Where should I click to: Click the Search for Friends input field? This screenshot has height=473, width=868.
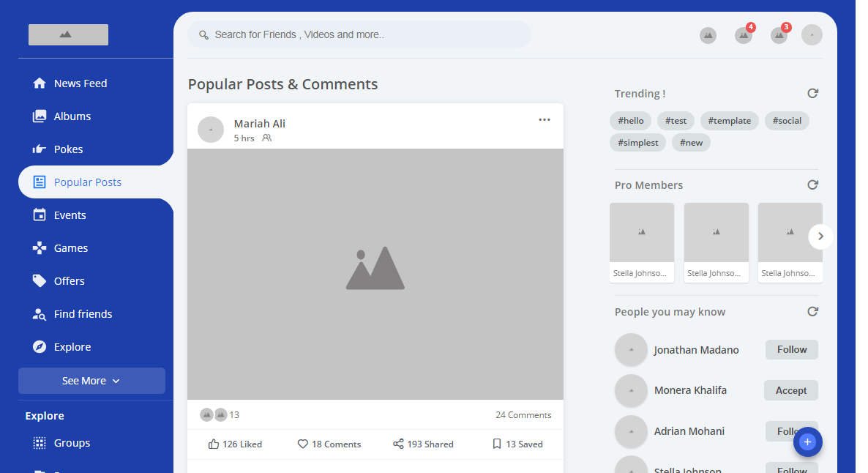click(x=366, y=34)
